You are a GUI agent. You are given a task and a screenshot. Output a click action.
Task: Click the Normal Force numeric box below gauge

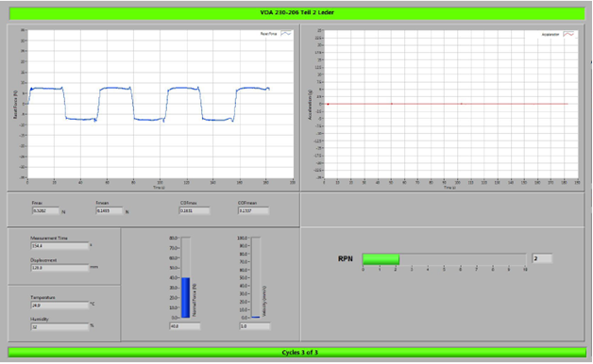(x=185, y=326)
